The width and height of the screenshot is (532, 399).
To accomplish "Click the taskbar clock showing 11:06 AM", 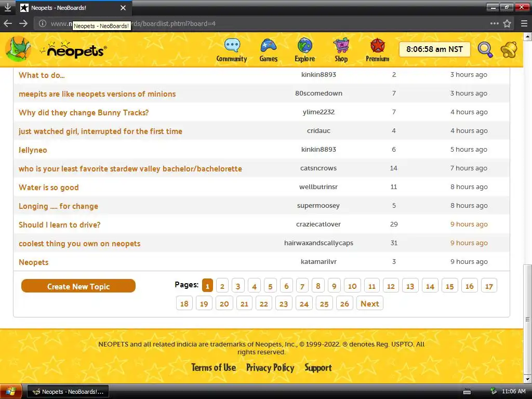I will coord(514,392).
